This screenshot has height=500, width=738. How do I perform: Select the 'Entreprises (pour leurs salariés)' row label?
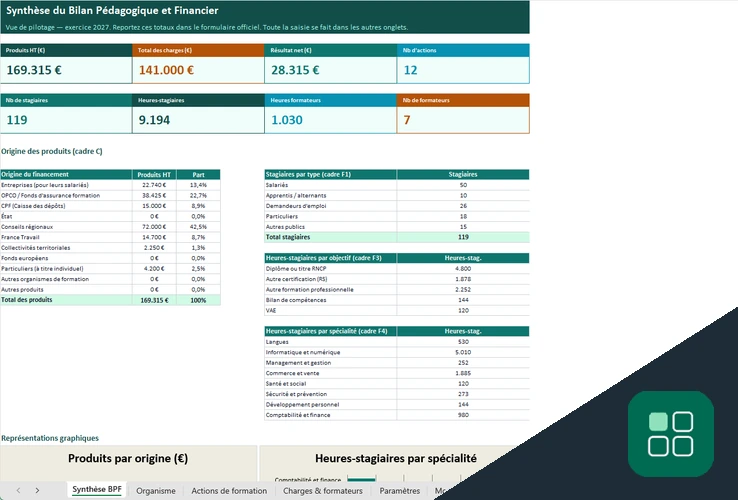(45, 185)
